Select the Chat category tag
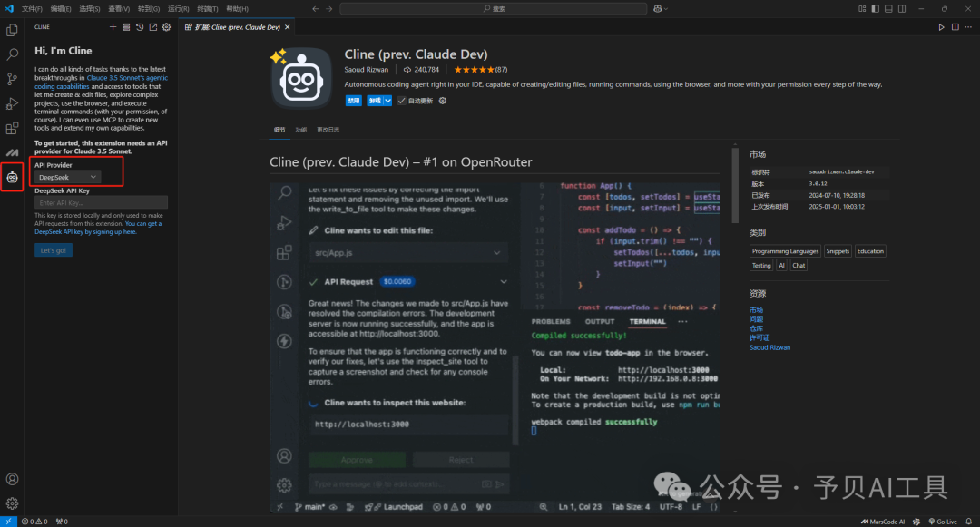Screen dimensions: 980x527 799,266
